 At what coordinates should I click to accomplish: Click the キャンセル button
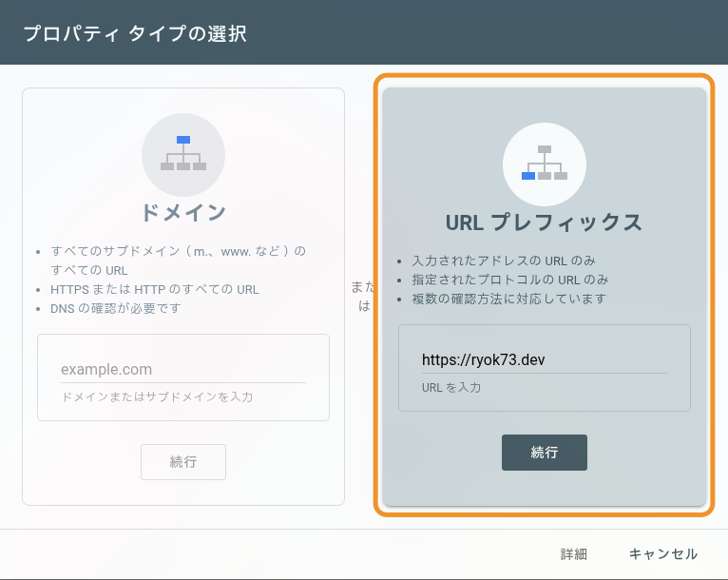pos(663,554)
